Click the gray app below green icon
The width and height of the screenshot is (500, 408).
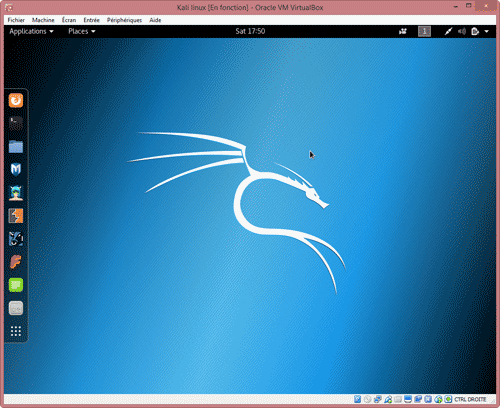[x=16, y=308]
